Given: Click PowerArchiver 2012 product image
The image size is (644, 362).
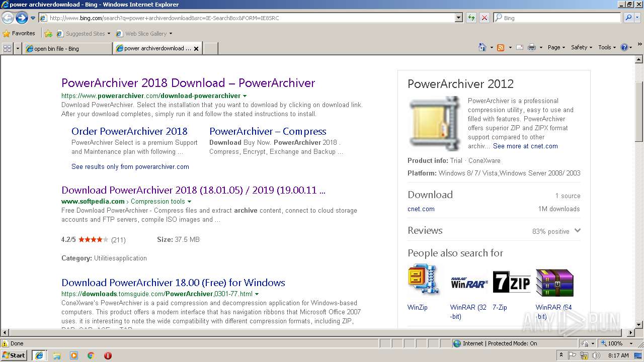Looking at the screenshot, I should pyautogui.click(x=435, y=124).
